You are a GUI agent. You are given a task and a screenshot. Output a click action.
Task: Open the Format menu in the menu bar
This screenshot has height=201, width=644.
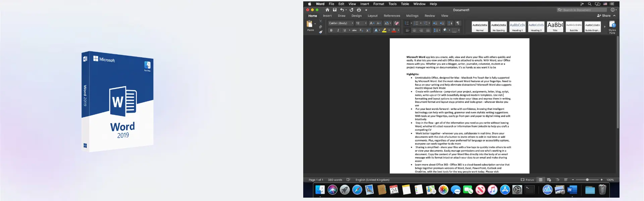[x=379, y=4]
